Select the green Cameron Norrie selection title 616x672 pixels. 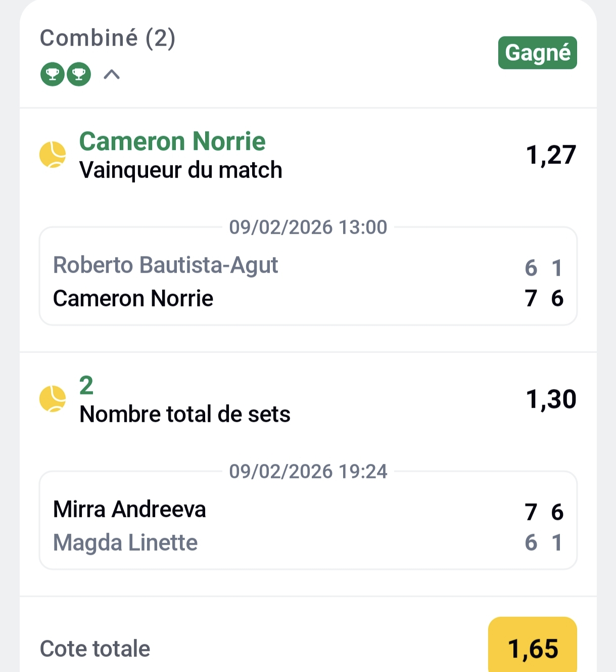click(172, 141)
